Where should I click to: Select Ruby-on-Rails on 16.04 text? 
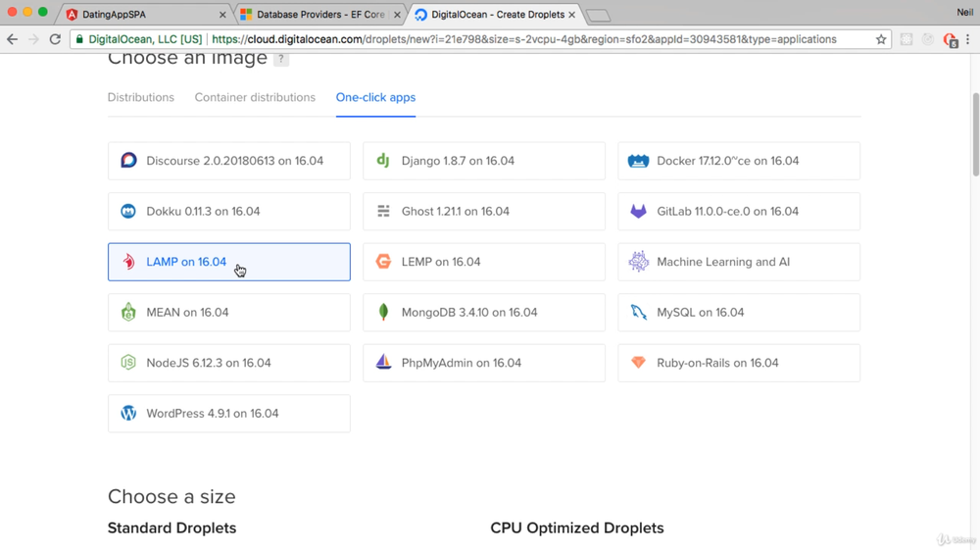coord(717,363)
